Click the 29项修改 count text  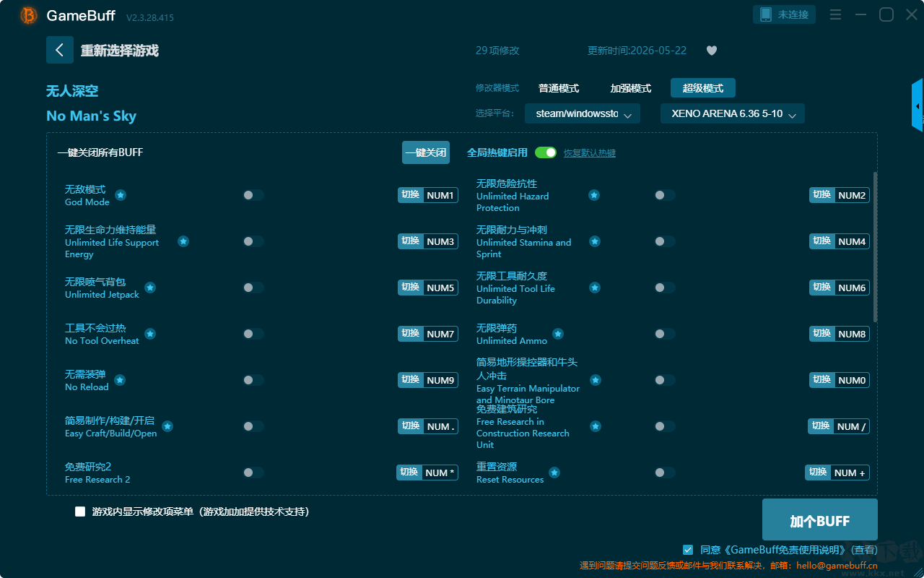[497, 51]
